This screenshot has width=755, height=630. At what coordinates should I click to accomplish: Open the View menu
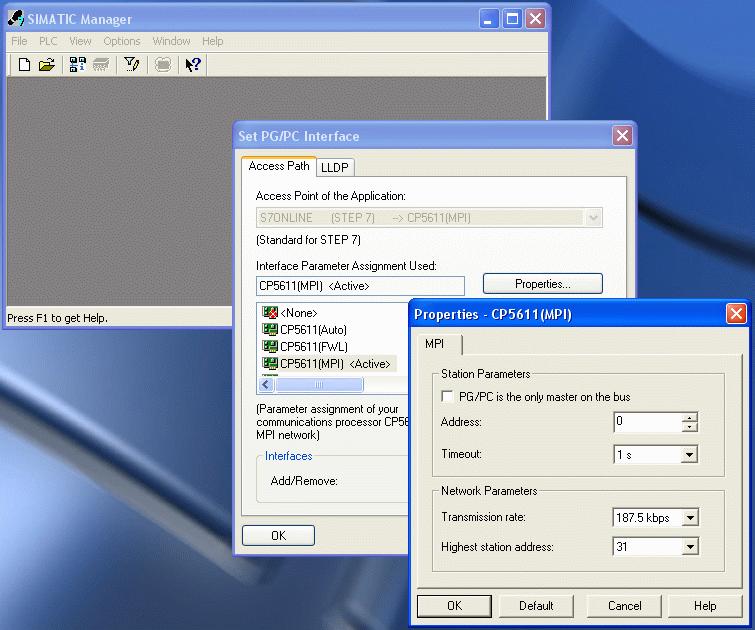point(80,41)
